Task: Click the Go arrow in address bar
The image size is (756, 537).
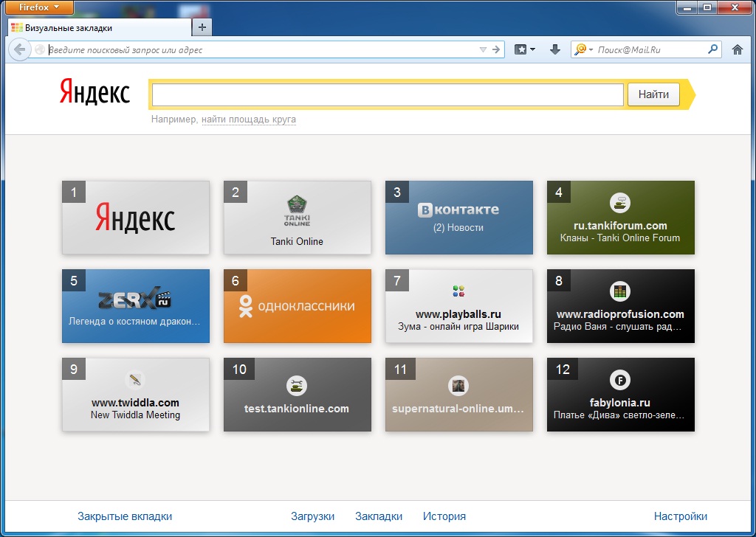Action: pos(496,49)
